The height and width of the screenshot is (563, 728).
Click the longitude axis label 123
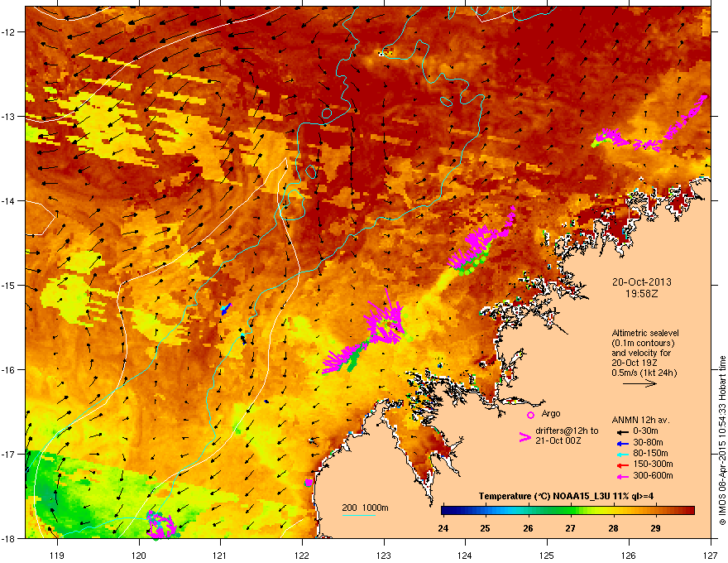click(384, 555)
